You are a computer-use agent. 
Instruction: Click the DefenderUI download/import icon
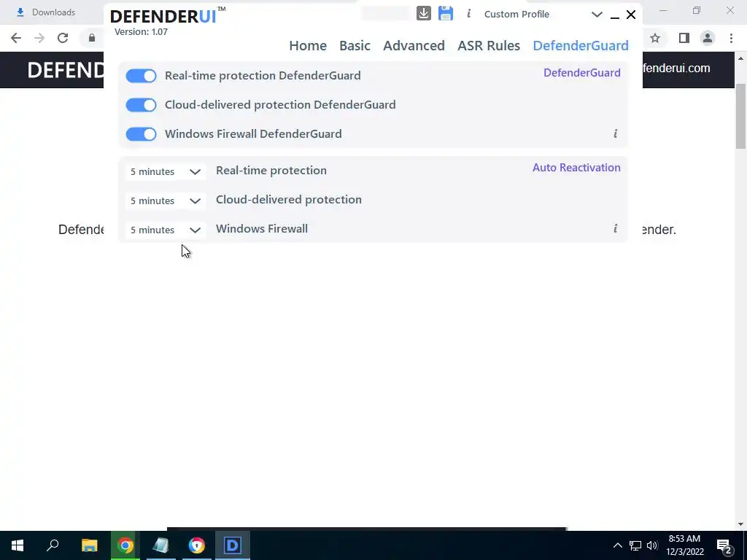[424, 13]
